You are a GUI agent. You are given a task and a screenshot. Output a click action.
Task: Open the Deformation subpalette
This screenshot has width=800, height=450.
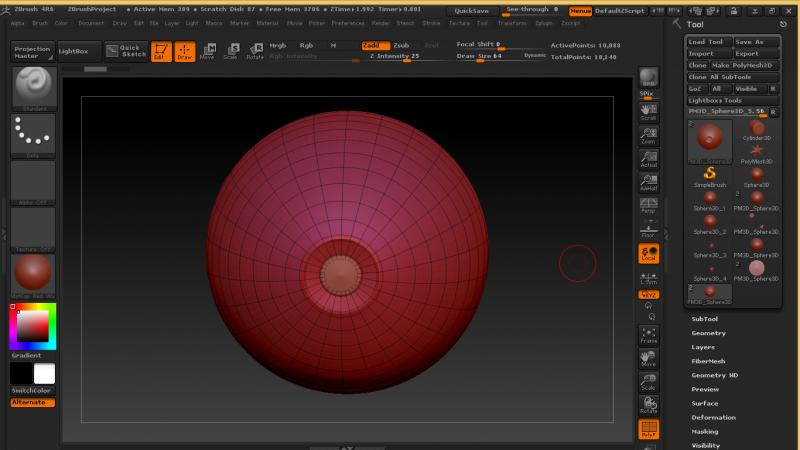coord(713,417)
